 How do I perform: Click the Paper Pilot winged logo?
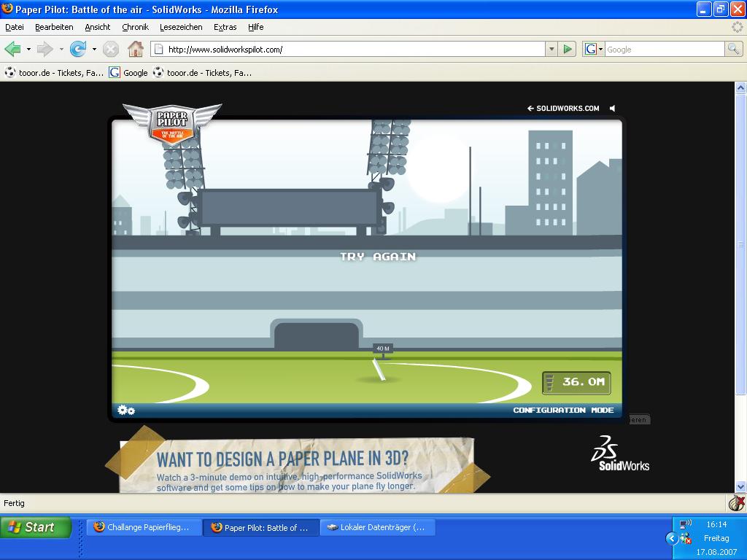pyautogui.click(x=172, y=122)
